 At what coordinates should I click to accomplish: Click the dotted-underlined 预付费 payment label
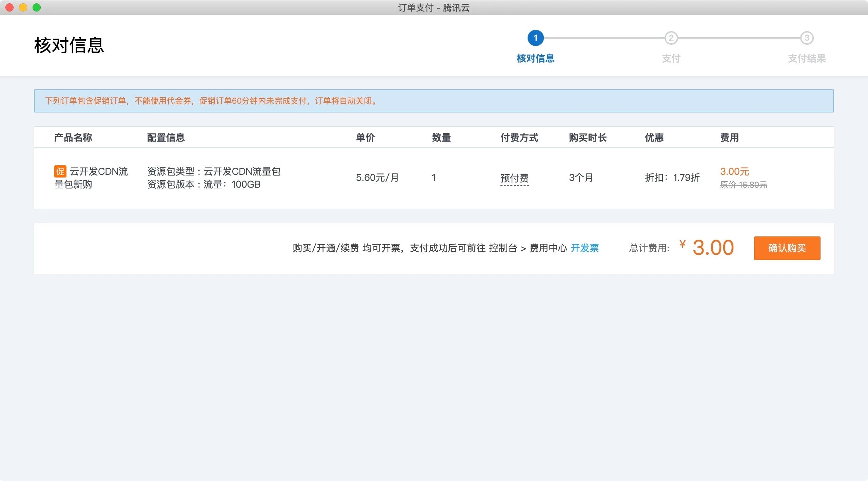tap(514, 178)
